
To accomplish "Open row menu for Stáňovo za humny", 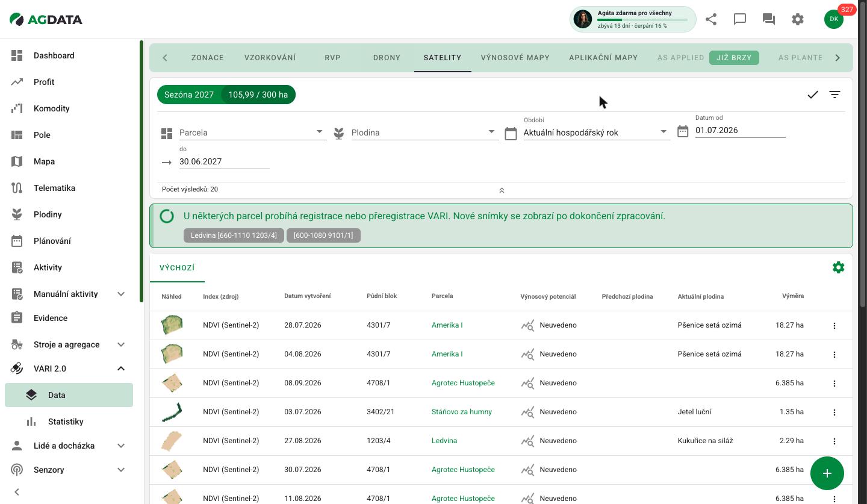I will [834, 412].
